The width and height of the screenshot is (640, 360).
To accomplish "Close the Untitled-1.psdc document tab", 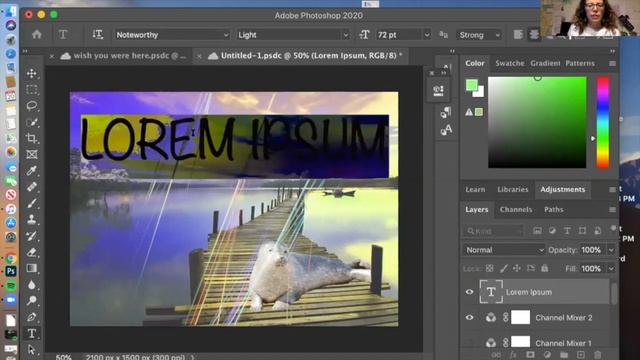I will pos(199,56).
